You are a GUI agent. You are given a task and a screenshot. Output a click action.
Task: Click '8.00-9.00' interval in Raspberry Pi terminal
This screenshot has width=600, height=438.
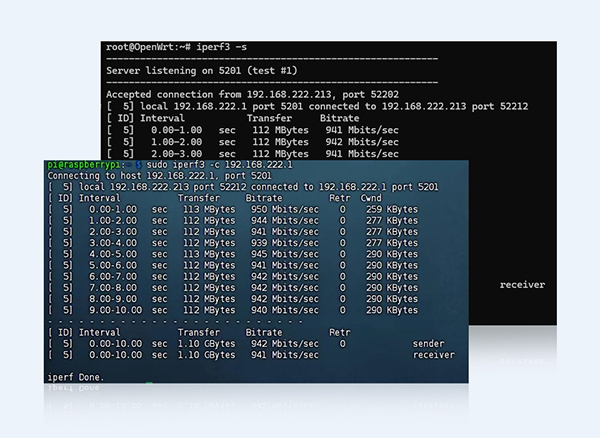[x=113, y=299]
